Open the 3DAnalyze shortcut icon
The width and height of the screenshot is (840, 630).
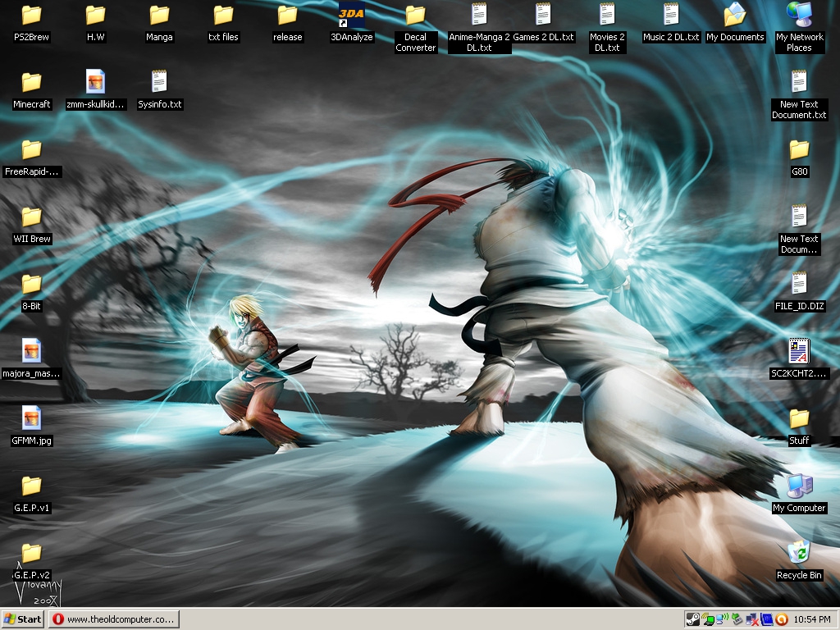click(351, 16)
